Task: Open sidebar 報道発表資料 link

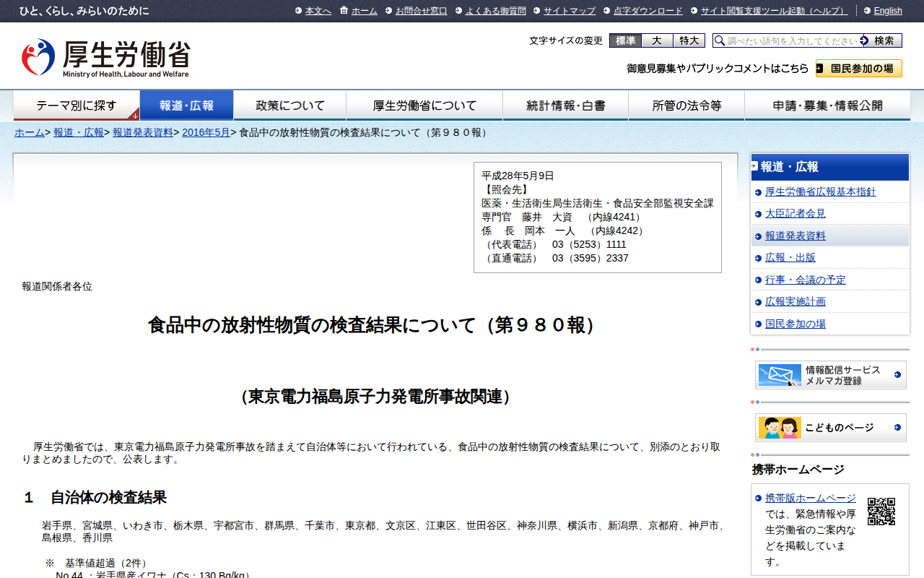Action: click(x=796, y=236)
